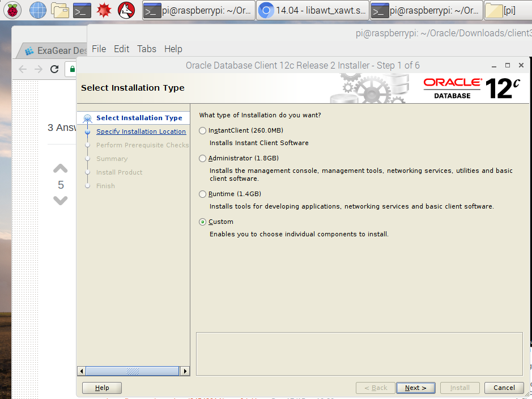Image resolution: width=532 pixels, height=399 pixels.
Task: Go to Specify Installation Location step link
Action: coord(141,131)
